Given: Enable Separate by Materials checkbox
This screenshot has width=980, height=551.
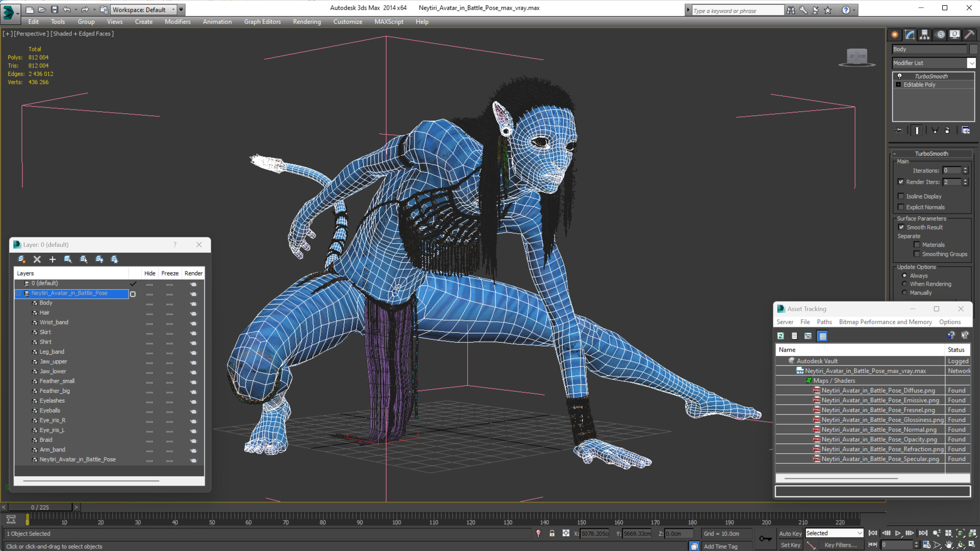Looking at the screenshot, I should [x=917, y=244].
